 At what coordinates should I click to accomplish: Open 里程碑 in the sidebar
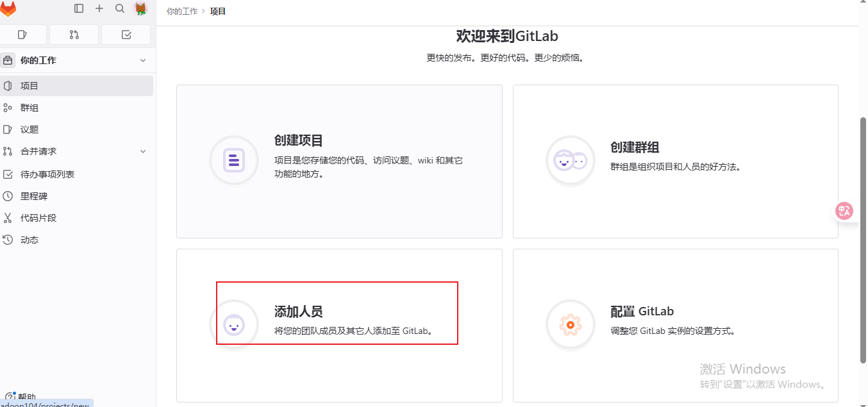(x=76, y=196)
